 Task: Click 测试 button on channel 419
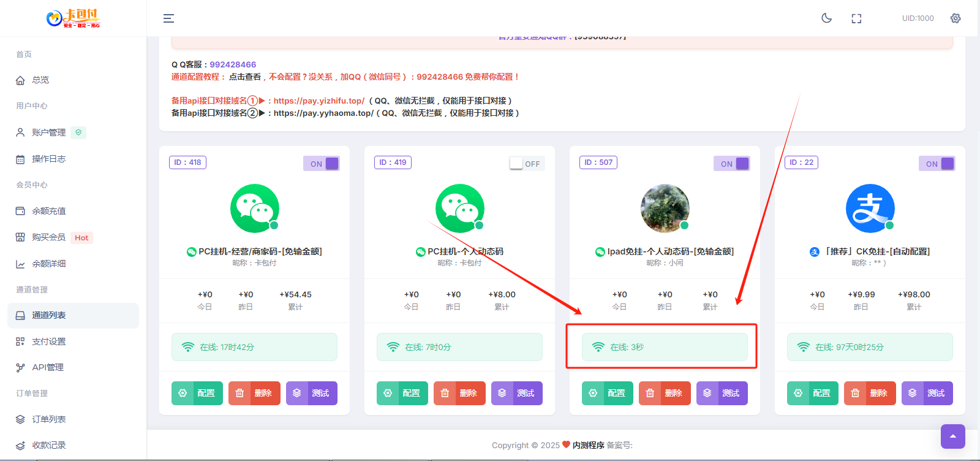pos(517,393)
